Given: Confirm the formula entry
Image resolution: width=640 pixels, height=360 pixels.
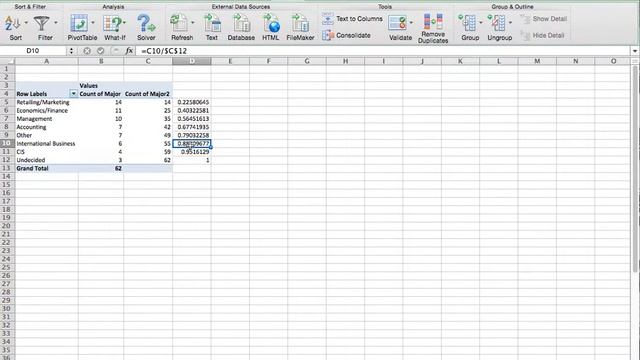Looking at the screenshot, I should coord(101,51).
